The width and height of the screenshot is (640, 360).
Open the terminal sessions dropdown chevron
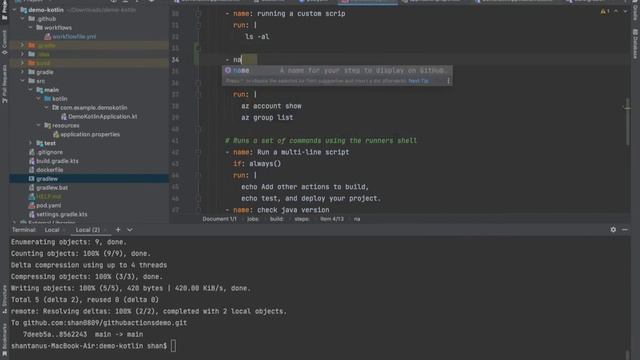129,230
